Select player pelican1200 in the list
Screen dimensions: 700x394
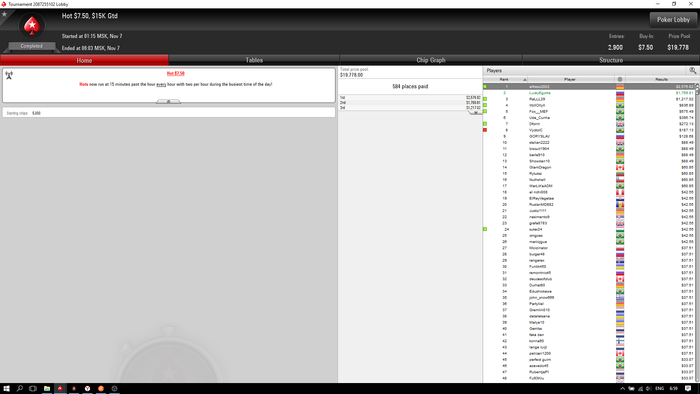589,353
